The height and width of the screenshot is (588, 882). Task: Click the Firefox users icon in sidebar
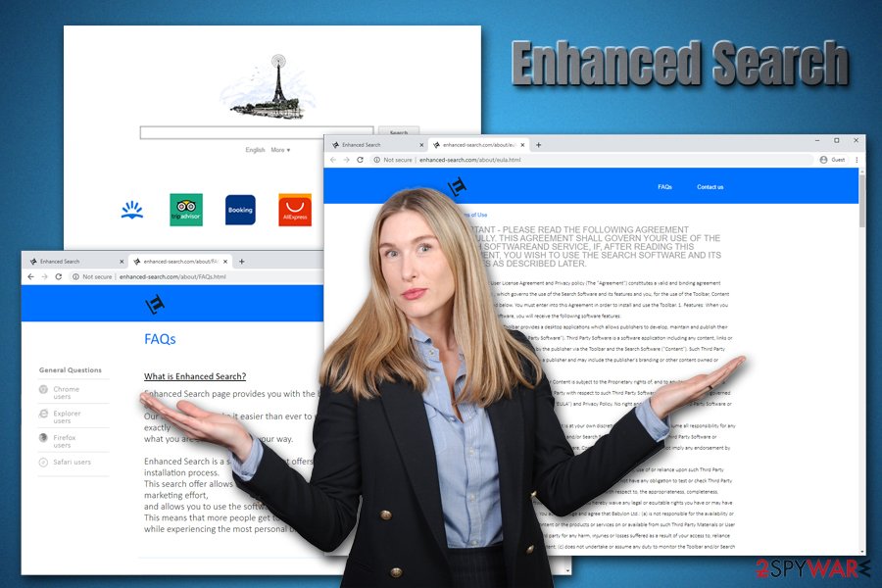click(43, 438)
